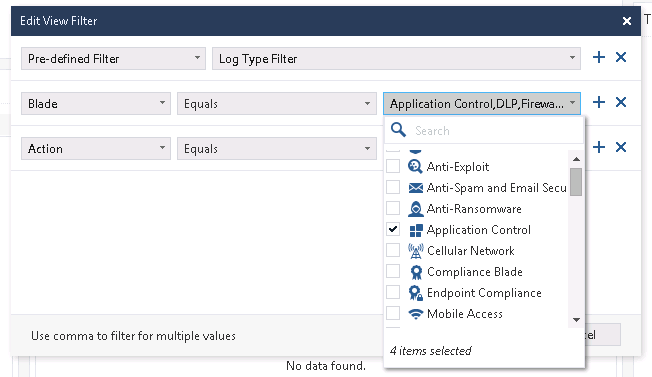Screen dimensions: 652x377
Task: Add a filter row after Action
Action: pyautogui.click(x=599, y=147)
